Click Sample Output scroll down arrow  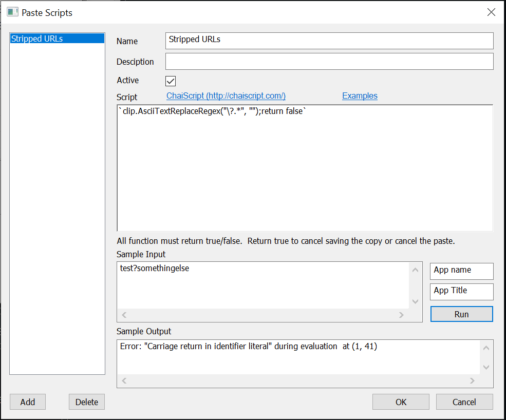tap(486, 367)
